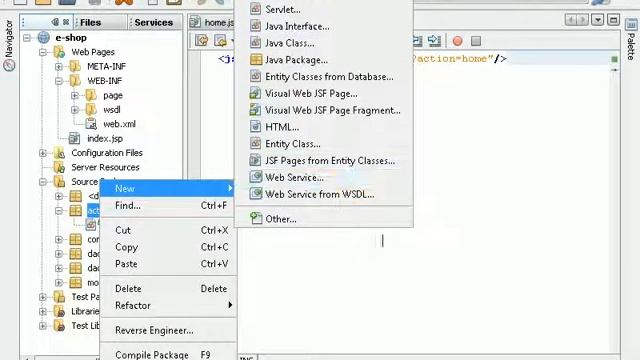
Task: Switch to the Files tab
Action: click(91, 22)
